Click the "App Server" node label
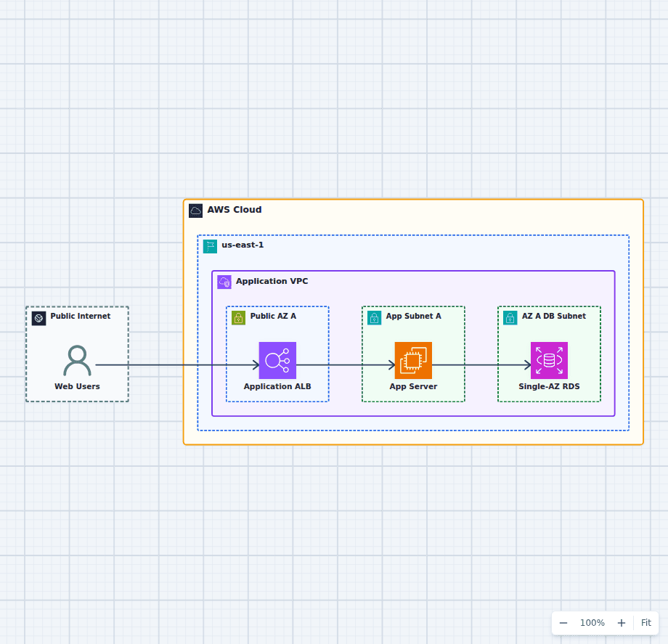 [x=413, y=386]
